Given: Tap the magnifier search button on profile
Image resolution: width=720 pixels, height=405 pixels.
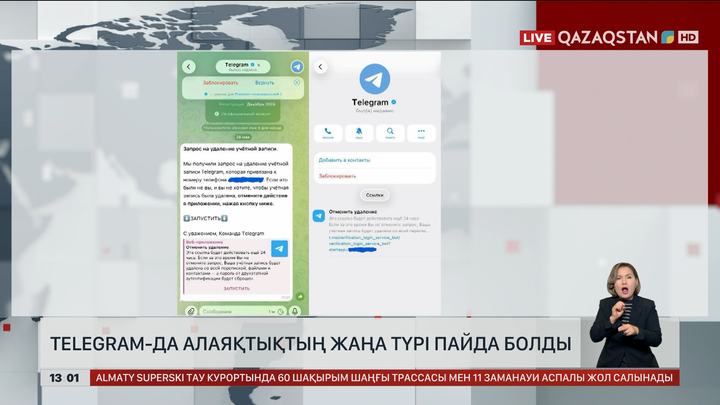Looking at the screenshot, I should (390, 133).
